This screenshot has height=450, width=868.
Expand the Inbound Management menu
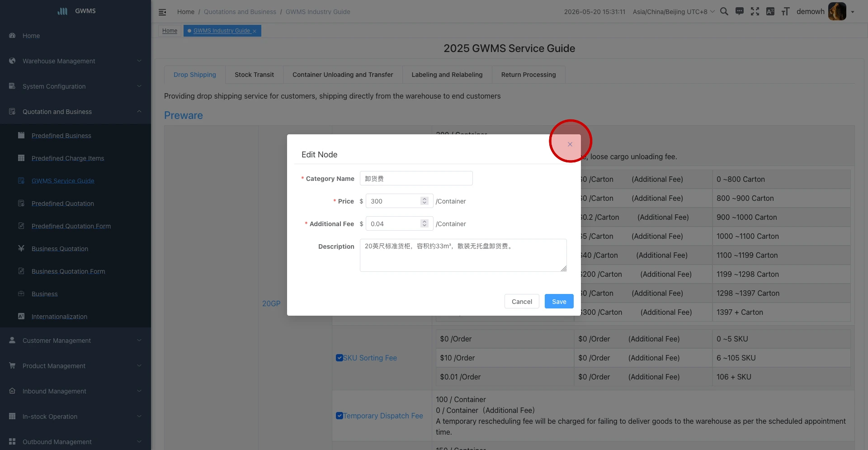[75, 391]
